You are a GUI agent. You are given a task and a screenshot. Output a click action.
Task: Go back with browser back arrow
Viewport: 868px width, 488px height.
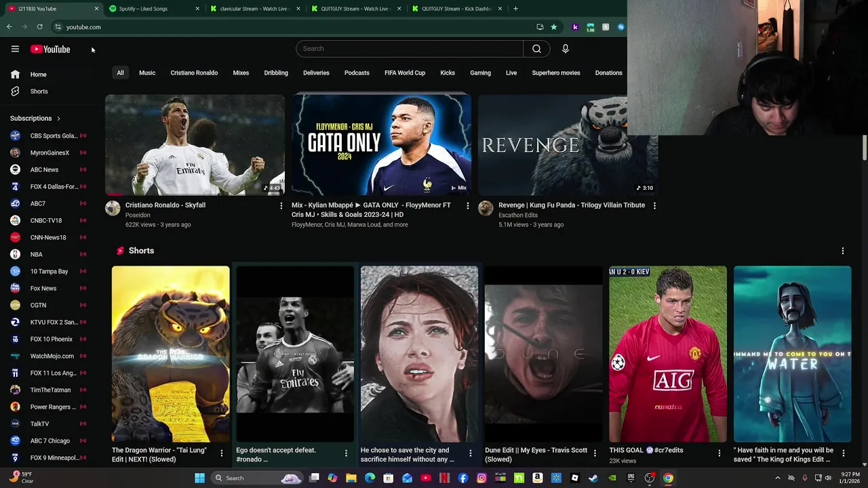pos(9,27)
